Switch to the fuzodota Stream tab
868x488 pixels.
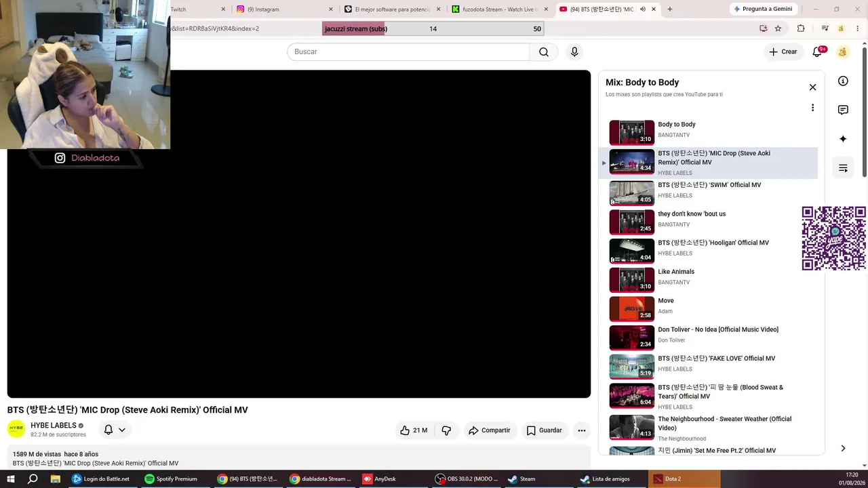click(x=500, y=9)
